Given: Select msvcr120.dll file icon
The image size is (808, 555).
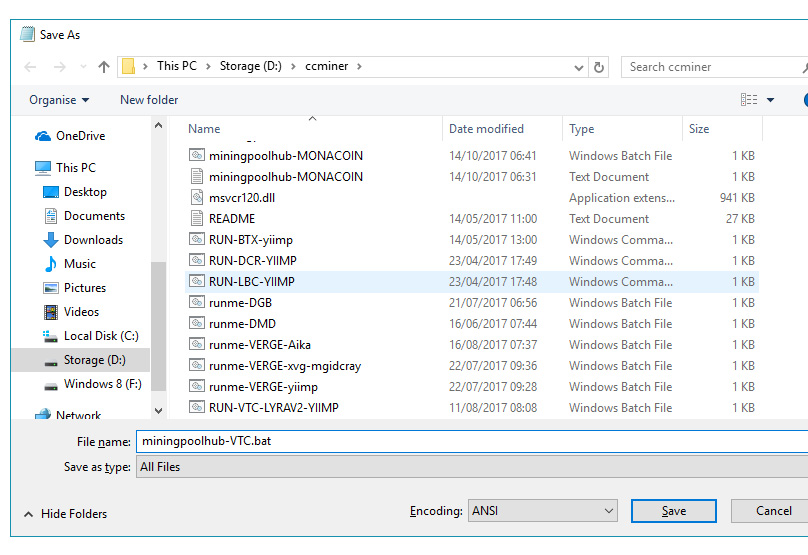Looking at the screenshot, I should point(196,197).
